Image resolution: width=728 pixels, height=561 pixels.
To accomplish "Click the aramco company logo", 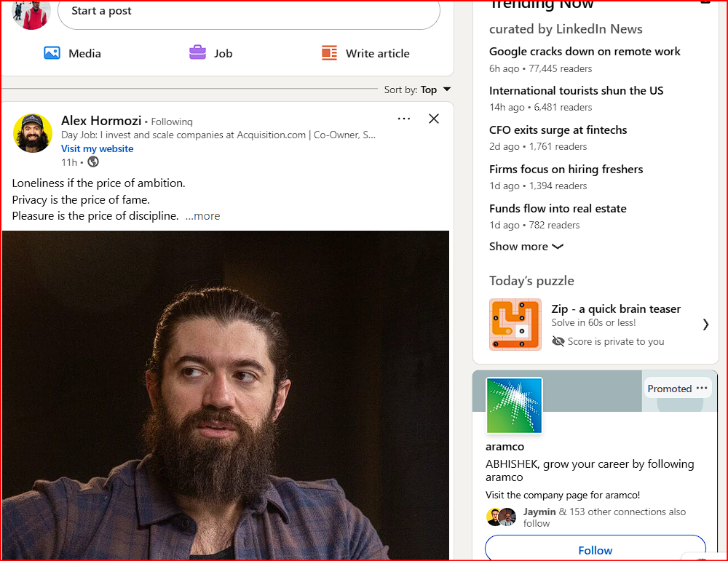I will point(515,405).
